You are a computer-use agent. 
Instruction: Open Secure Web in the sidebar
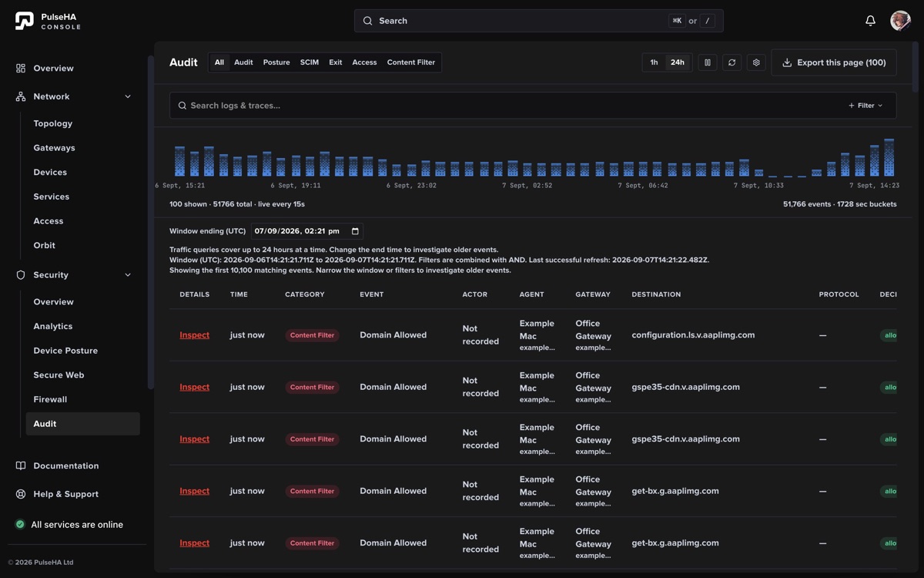59,375
